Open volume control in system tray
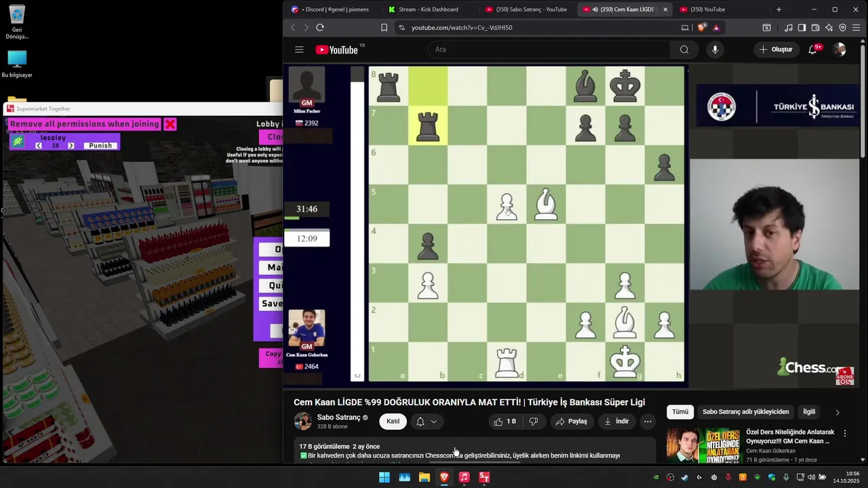The width and height of the screenshot is (868, 488). coord(811,478)
